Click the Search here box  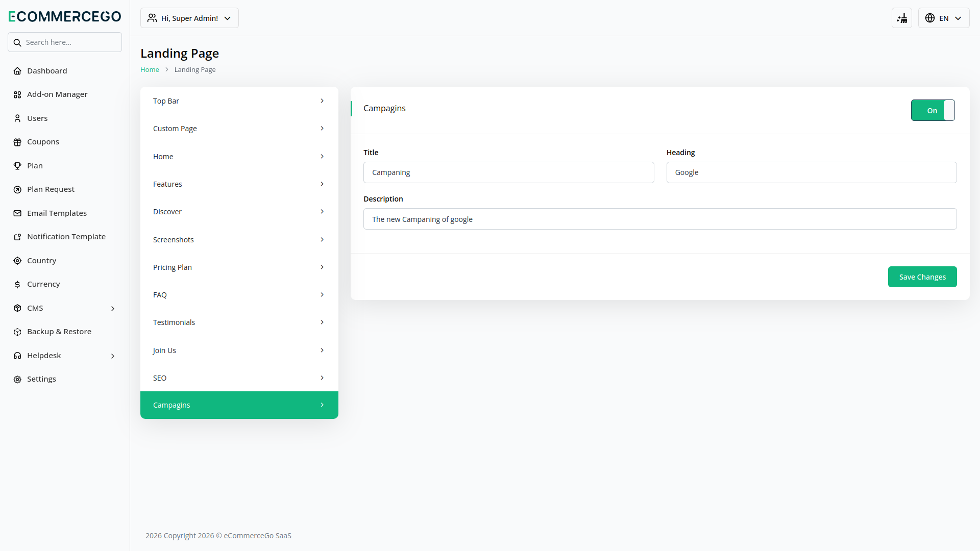[65, 42]
